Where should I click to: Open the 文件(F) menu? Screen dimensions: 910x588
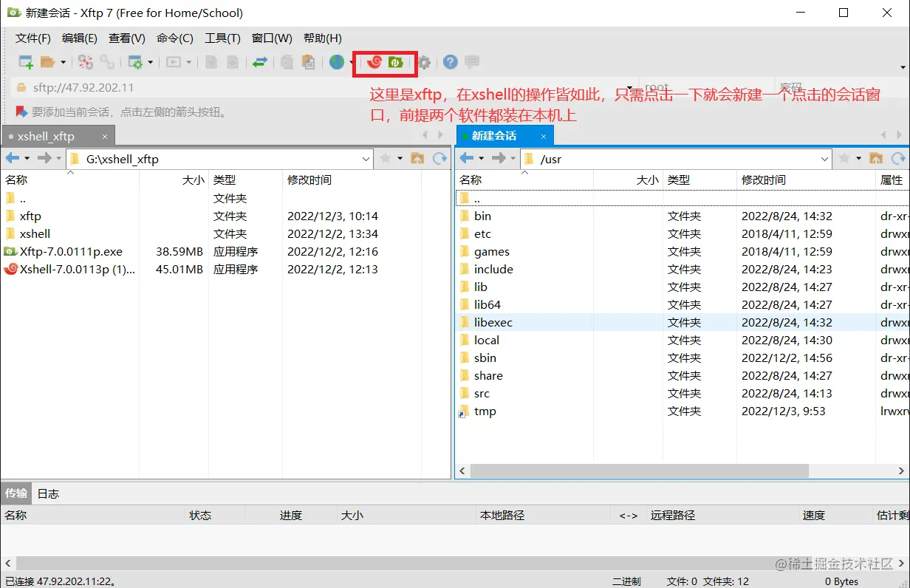[31, 38]
